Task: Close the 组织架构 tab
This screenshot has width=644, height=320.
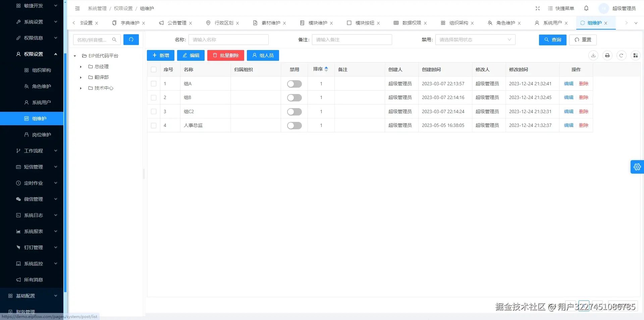Action: coord(472,23)
